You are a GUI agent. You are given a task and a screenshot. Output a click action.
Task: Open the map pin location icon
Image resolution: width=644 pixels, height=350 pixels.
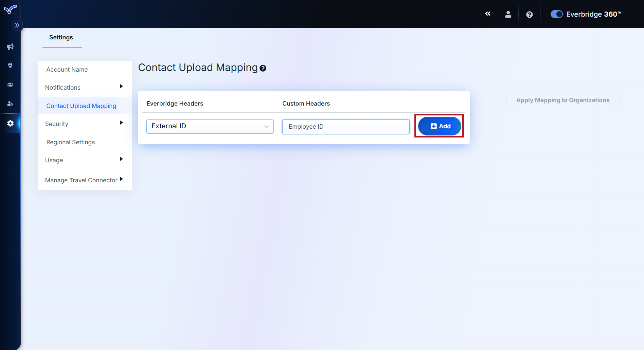10,66
